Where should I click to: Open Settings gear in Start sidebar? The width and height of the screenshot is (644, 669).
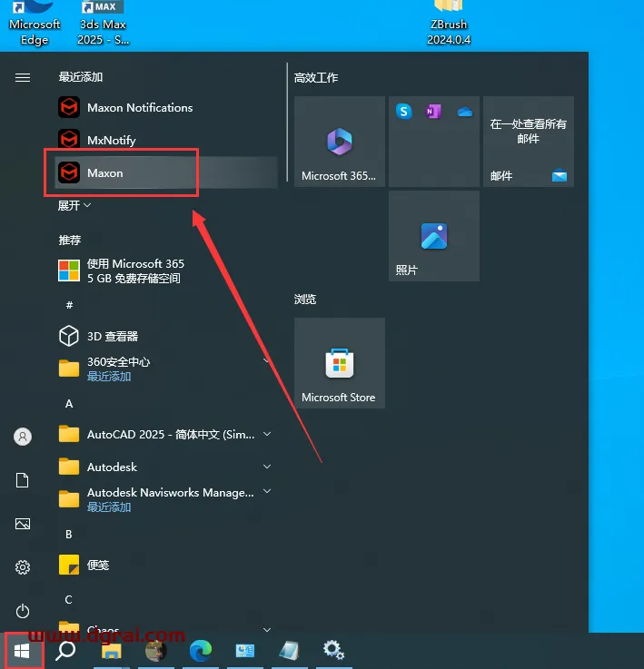pos(23,567)
